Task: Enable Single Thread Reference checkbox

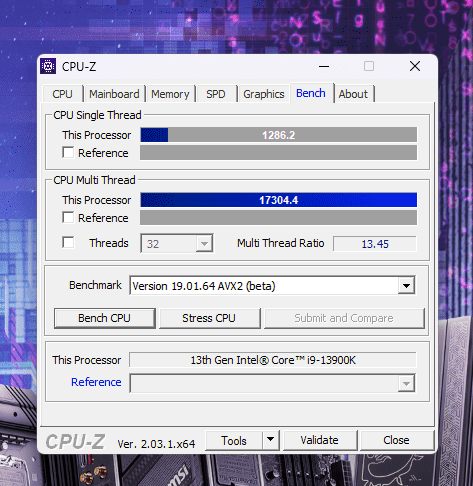Action: (x=68, y=153)
